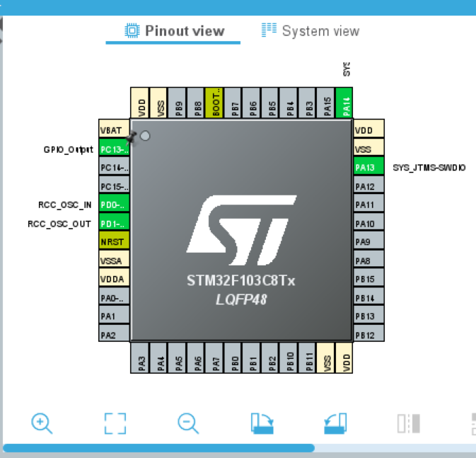Click the zoom out magnifier icon

(188, 423)
